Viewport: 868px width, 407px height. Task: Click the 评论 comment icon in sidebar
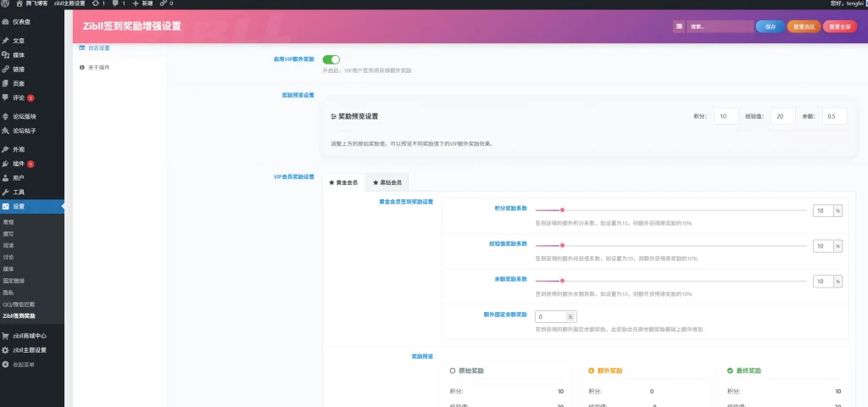(6, 98)
